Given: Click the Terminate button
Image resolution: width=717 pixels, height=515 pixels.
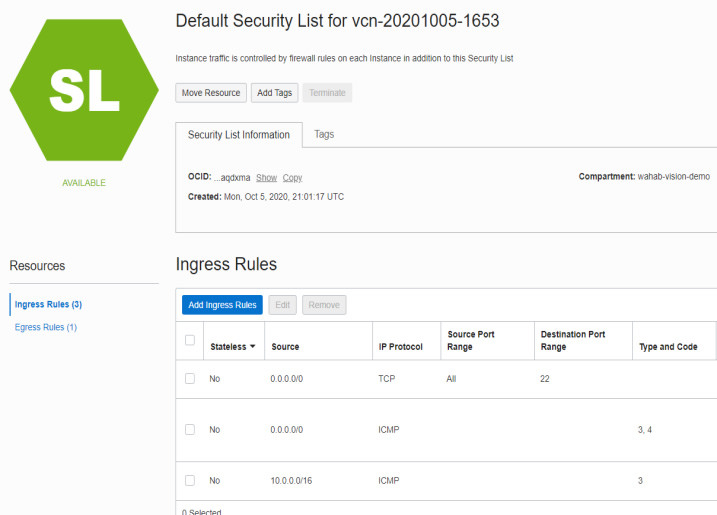Looking at the screenshot, I should coord(327,93).
